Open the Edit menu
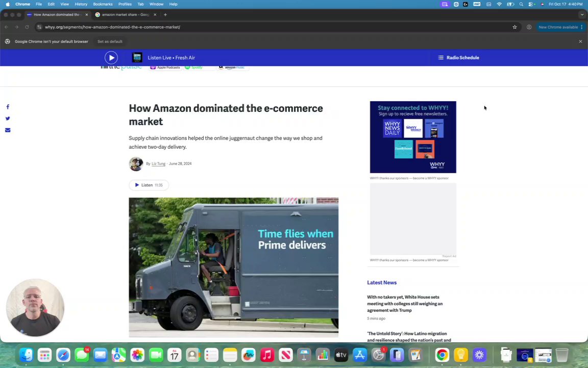The width and height of the screenshot is (588, 368). [51, 4]
